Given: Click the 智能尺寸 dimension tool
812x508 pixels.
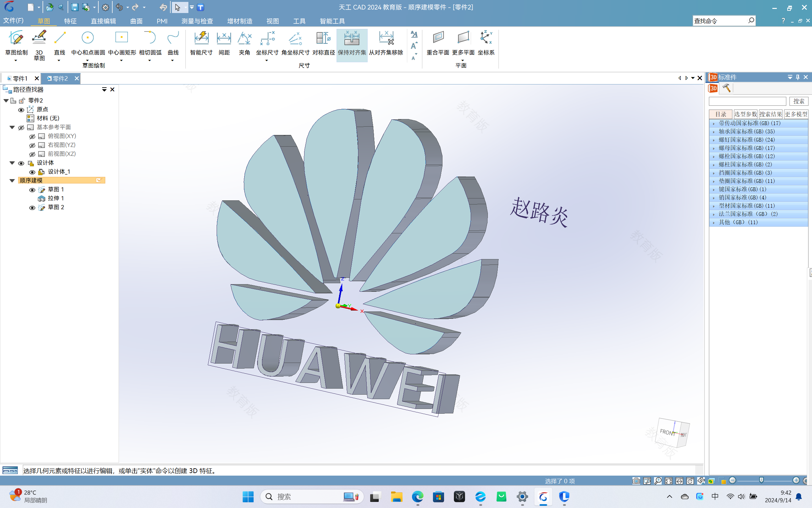Looking at the screenshot, I should (x=201, y=43).
